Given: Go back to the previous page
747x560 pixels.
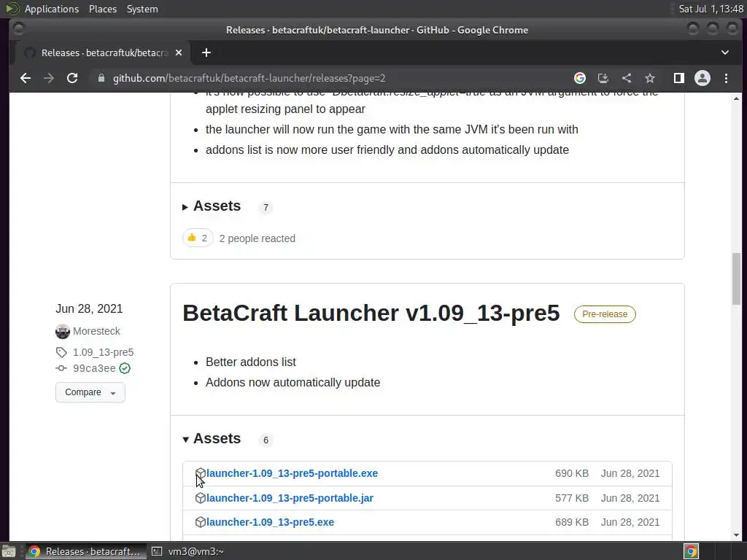Looking at the screenshot, I should coord(26,78).
